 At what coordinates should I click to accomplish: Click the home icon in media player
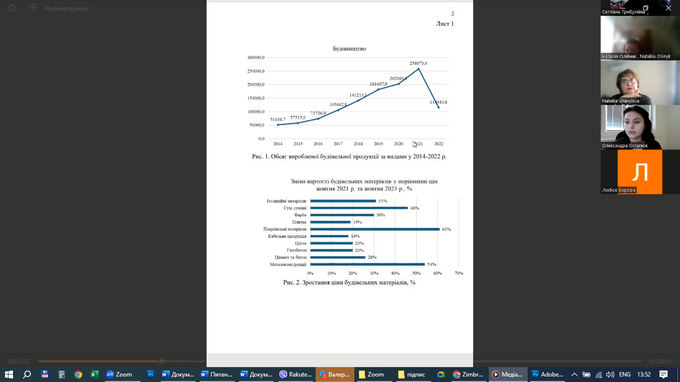(12, 8)
